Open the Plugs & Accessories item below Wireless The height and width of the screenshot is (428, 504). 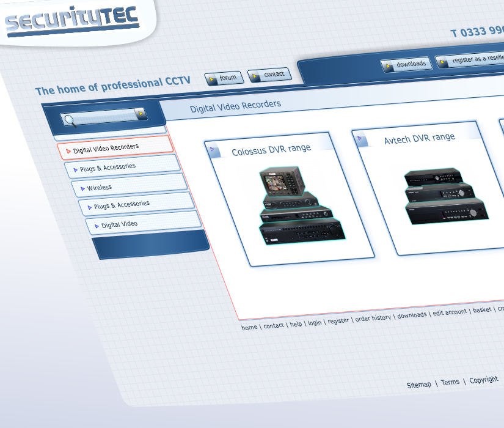tap(137, 204)
